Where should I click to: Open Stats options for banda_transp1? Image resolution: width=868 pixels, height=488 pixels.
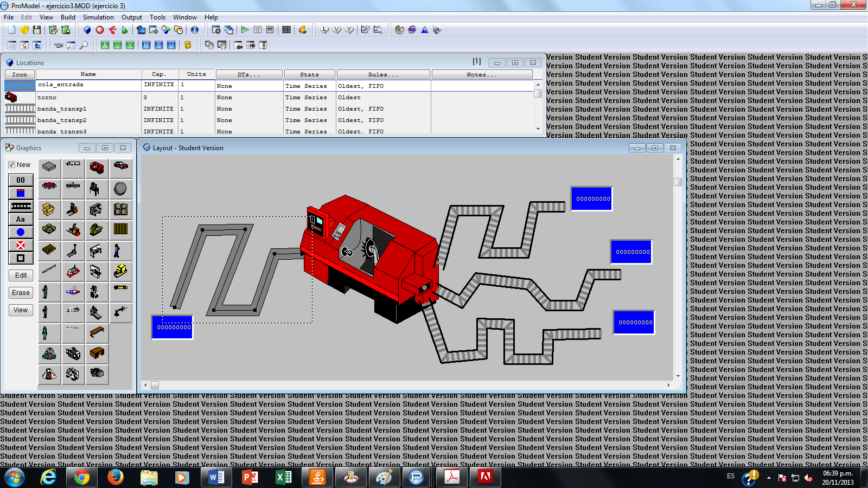click(309, 108)
